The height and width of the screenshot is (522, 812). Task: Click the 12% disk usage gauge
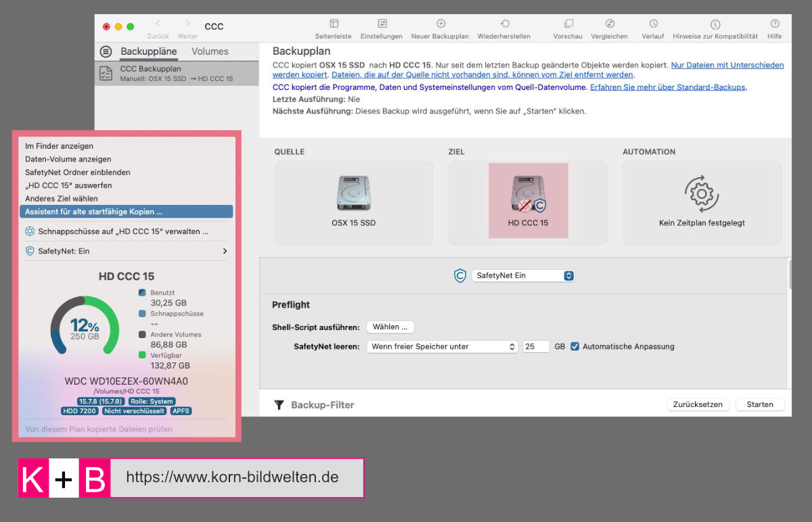[x=85, y=327]
